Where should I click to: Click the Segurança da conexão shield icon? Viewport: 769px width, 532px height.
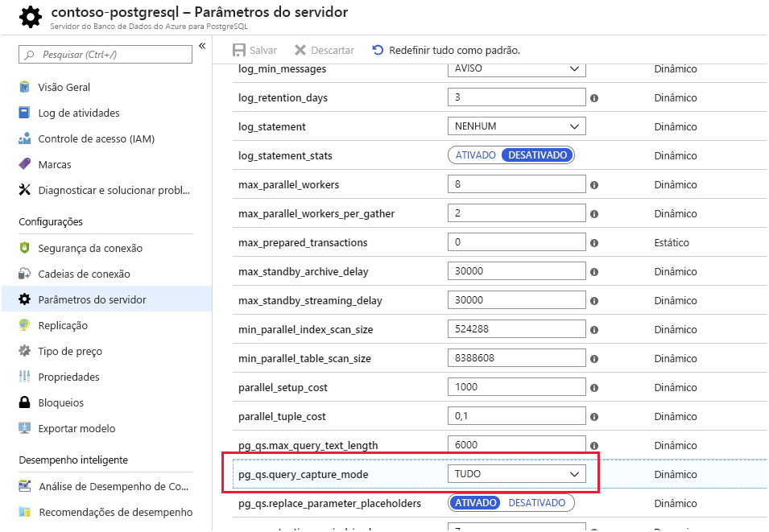point(24,248)
